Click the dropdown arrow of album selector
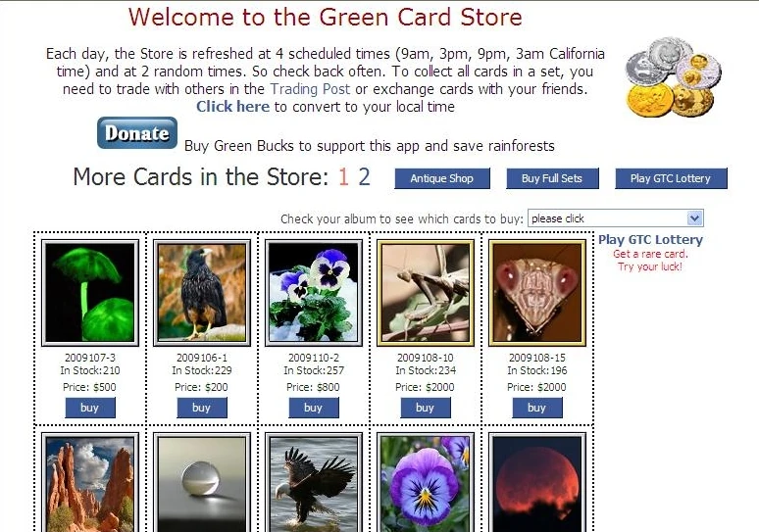 pos(694,218)
